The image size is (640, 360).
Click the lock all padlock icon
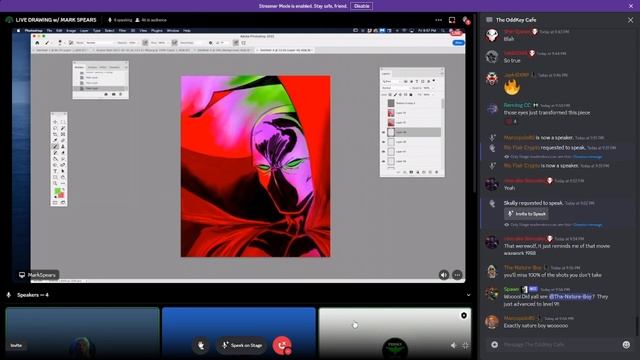pos(411,94)
